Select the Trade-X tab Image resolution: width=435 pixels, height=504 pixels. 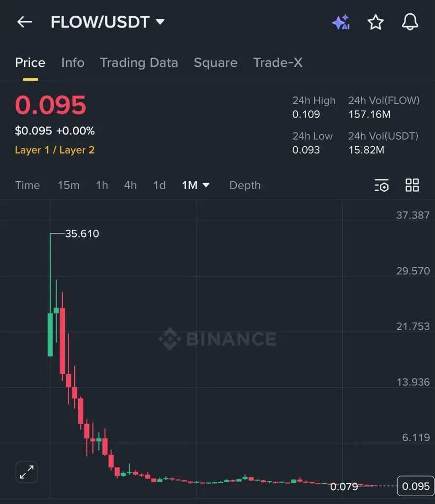point(278,63)
